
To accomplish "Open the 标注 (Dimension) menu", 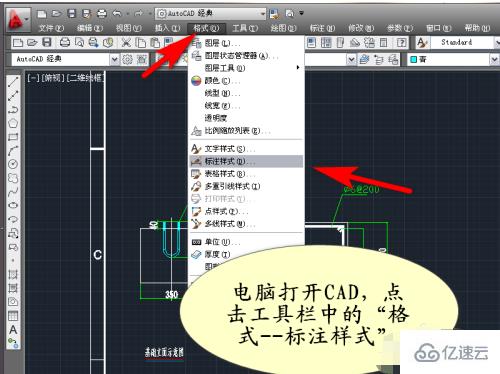I will click(322, 28).
